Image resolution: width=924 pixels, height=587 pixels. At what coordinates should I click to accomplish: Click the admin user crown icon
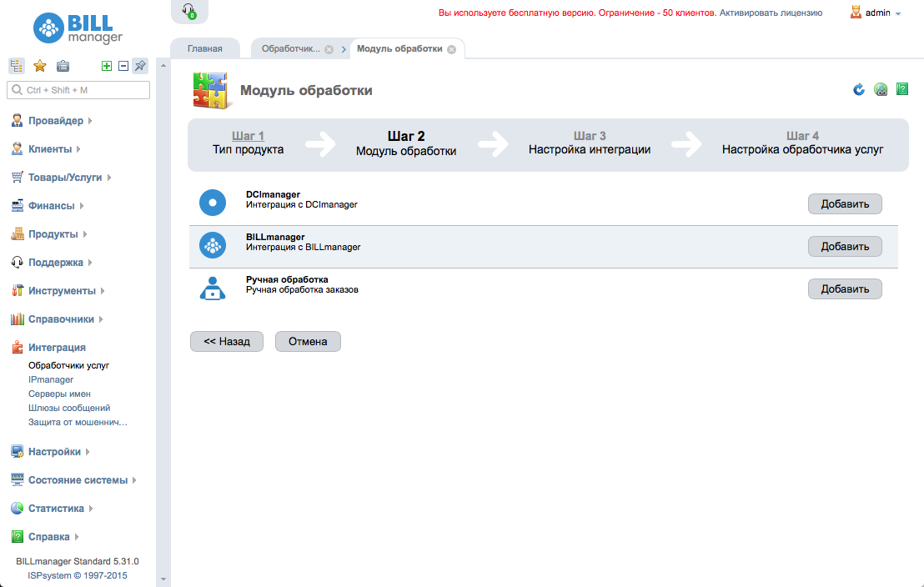point(856,12)
